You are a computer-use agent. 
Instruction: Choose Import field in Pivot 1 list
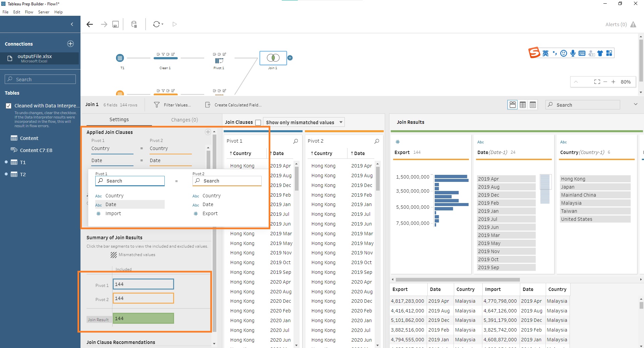tap(113, 213)
